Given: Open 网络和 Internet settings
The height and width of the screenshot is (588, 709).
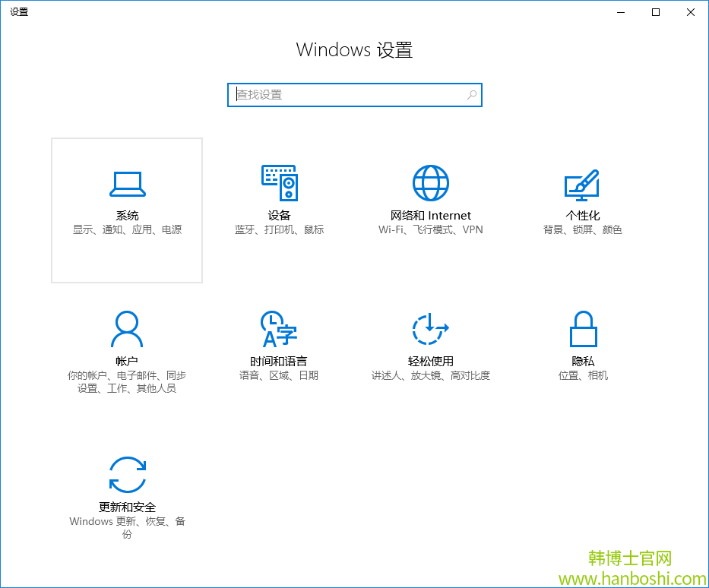Looking at the screenshot, I should (x=430, y=210).
